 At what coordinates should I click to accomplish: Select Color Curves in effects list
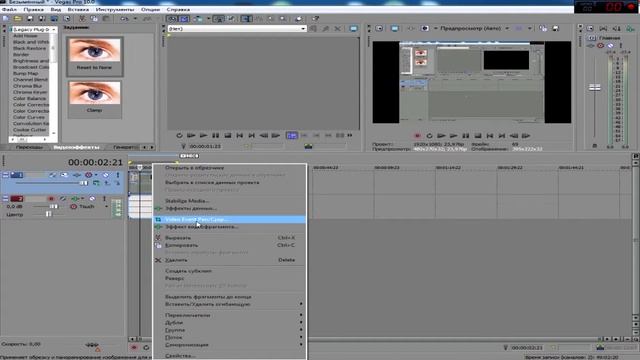tap(29, 117)
